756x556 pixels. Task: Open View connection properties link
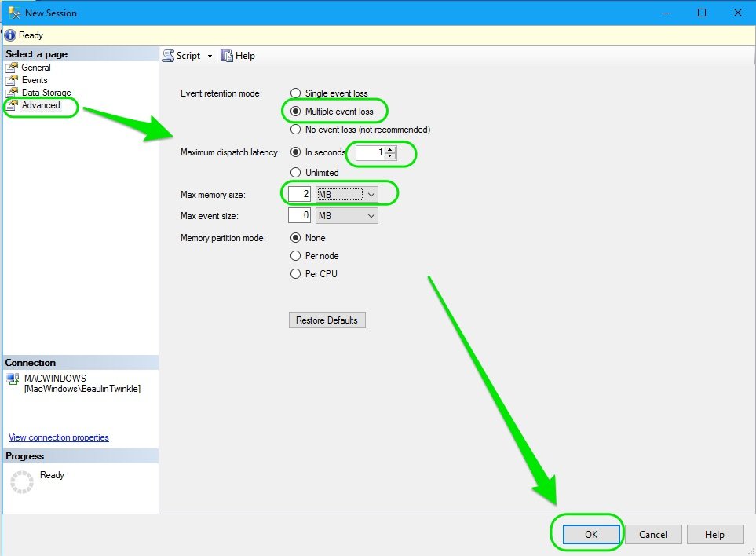(x=58, y=437)
